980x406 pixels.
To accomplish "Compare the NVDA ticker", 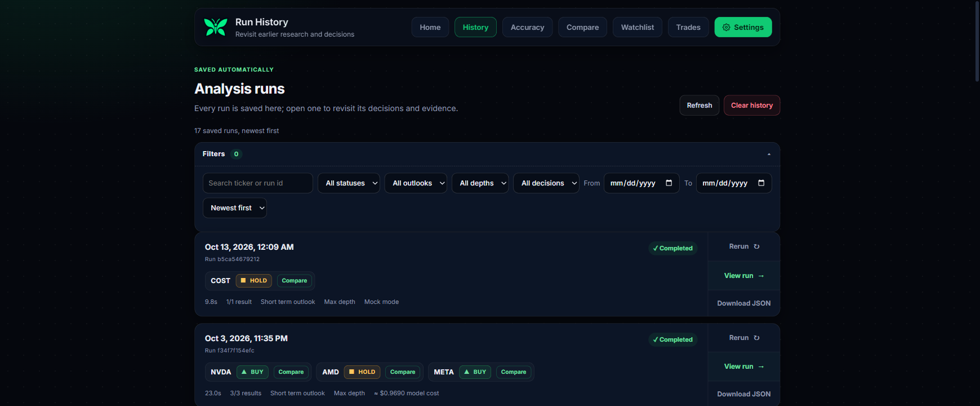I will click(291, 372).
